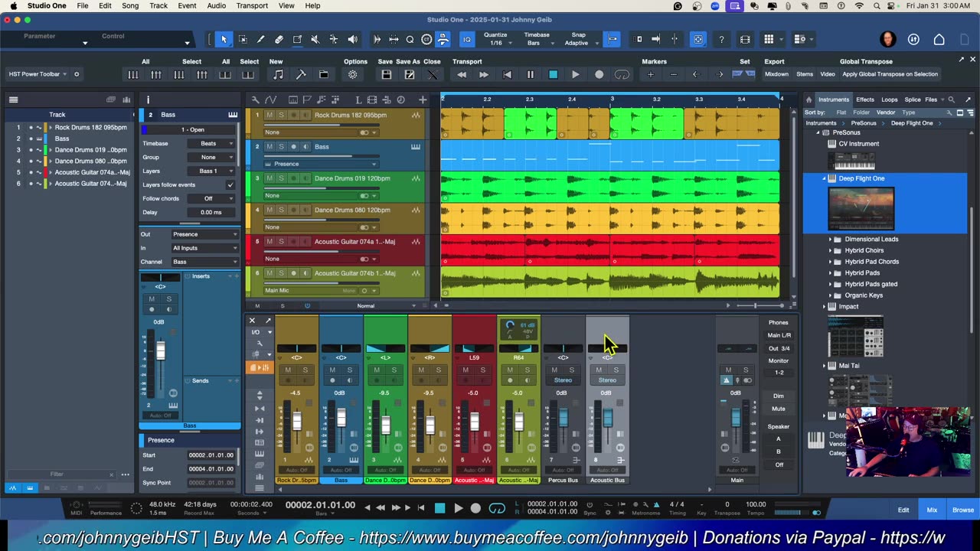Open the mixer wrench settings icon
The width and height of the screenshot is (980, 551).
[260, 344]
